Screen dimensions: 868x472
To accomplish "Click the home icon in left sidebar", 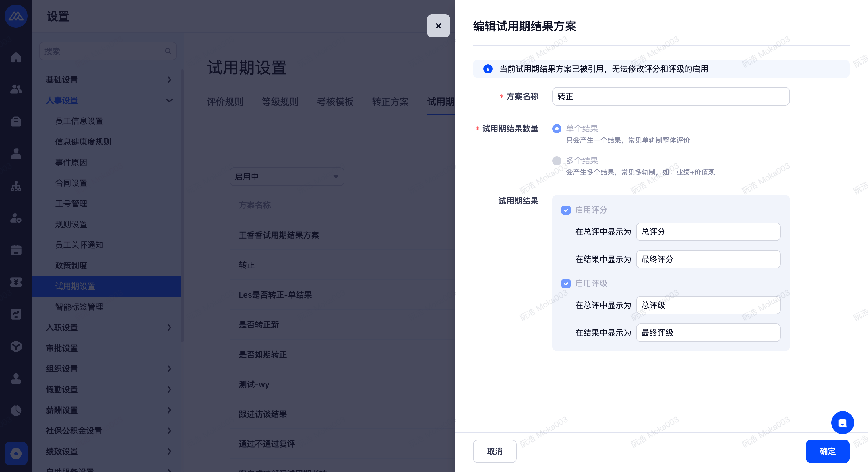I will (16, 57).
